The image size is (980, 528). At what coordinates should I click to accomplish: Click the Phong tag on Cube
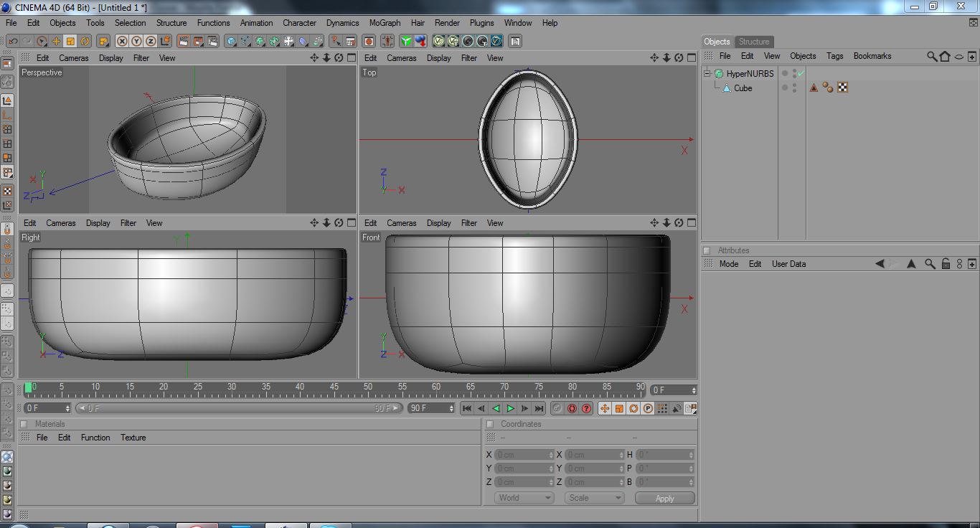click(828, 88)
